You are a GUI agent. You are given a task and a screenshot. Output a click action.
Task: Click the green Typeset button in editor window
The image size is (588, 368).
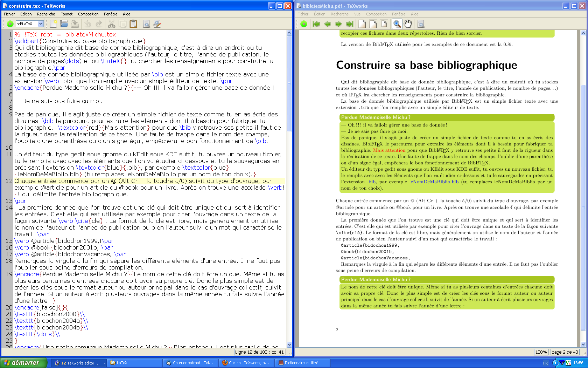(10, 24)
